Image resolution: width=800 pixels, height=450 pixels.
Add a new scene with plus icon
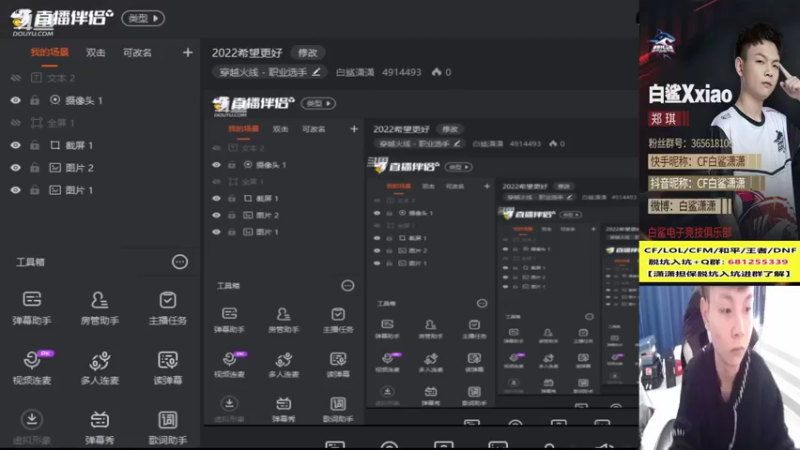coord(188,53)
